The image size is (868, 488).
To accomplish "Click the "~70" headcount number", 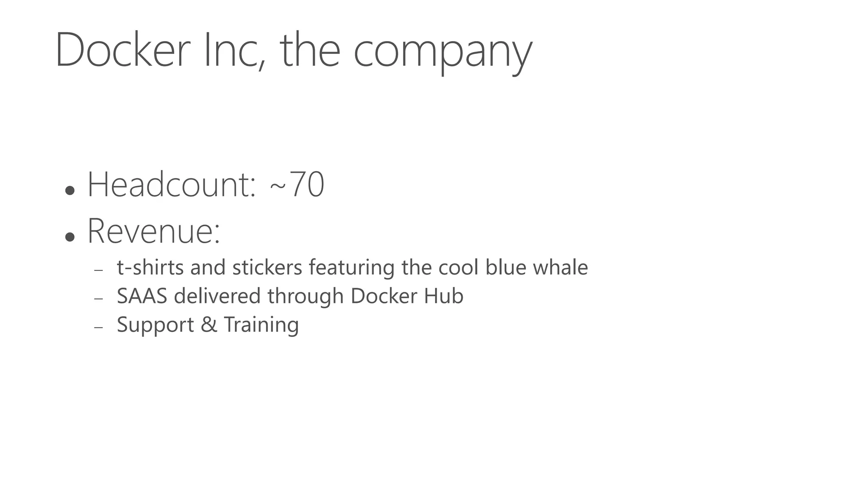I will pyautogui.click(x=297, y=185).
